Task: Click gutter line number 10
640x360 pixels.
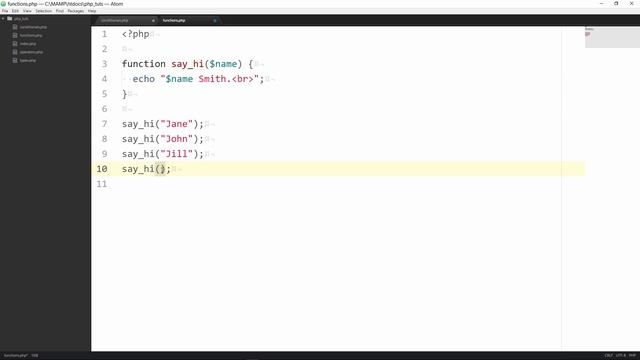Action: coord(102,169)
